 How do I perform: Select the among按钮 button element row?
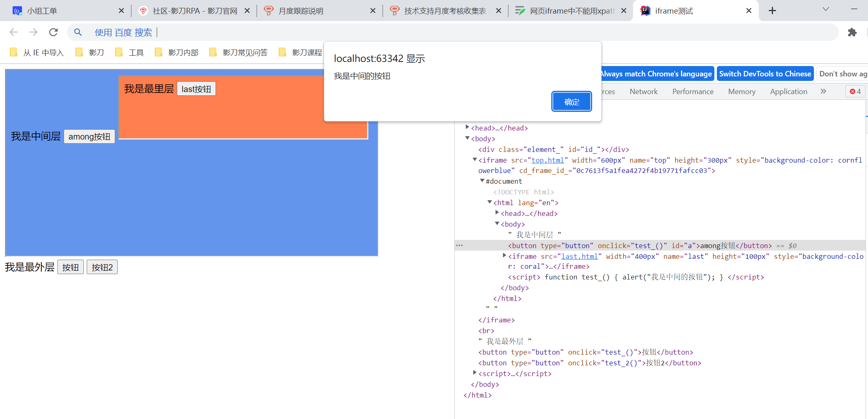(x=639, y=246)
